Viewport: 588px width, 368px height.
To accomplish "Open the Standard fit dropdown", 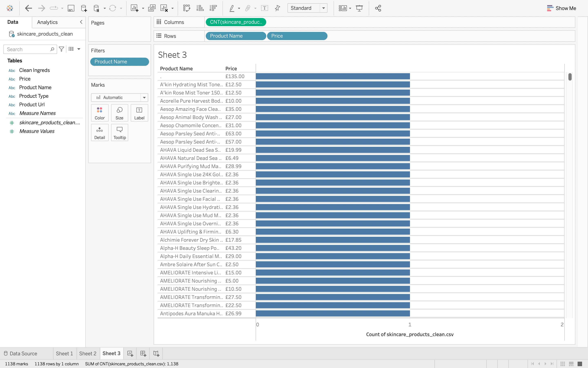I will coord(307,8).
